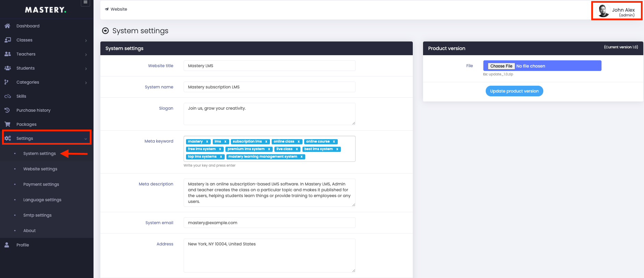Focus the Address text area

(269, 255)
